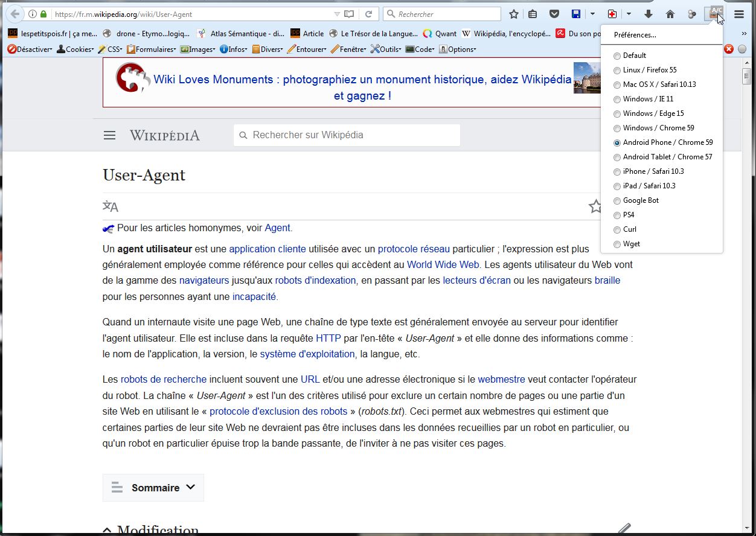Show the bookmarks list icon
This screenshot has height=536, width=756.
point(533,14)
